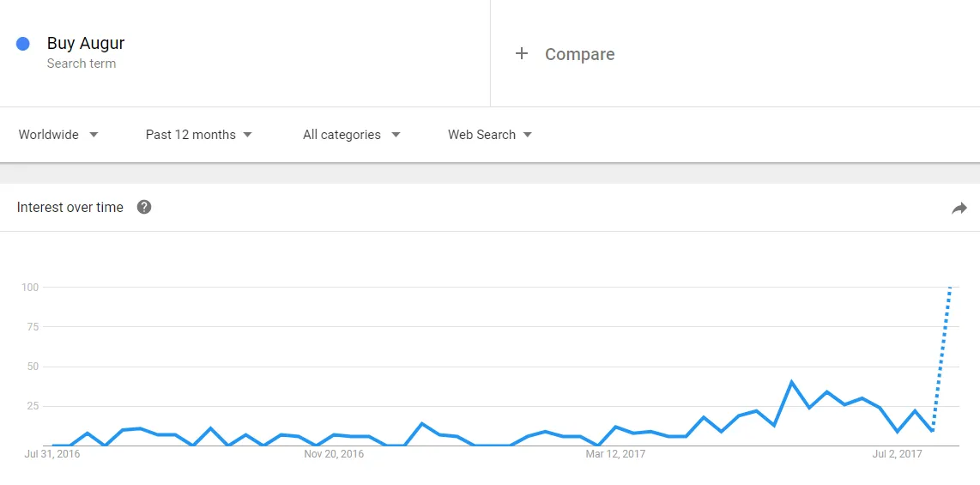Image resolution: width=980 pixels, height=485 pixels.
Task: Click the share arrow icon
Action: 959,208
